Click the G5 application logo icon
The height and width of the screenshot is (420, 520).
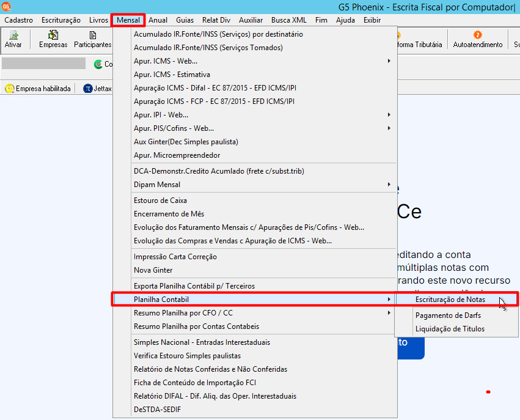coord(6,6)
